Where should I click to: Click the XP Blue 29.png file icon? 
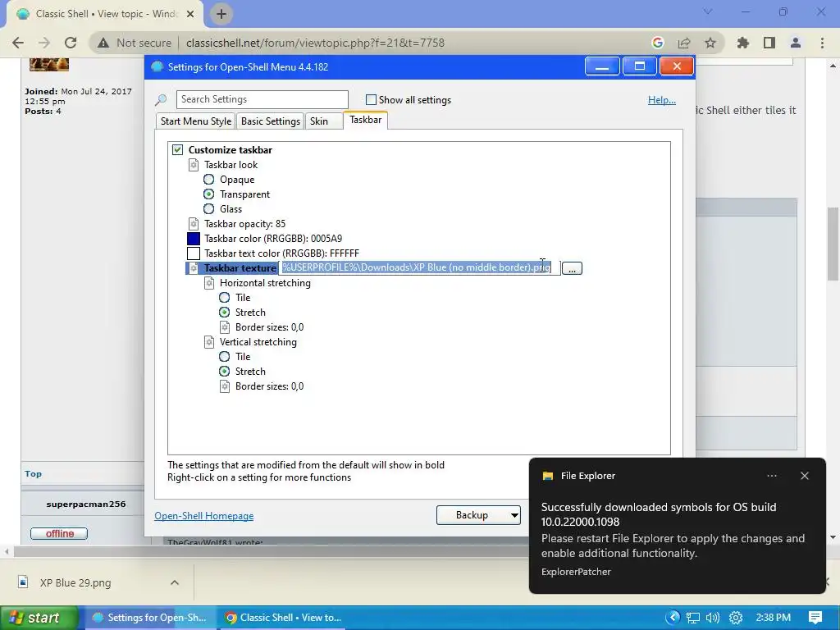click(23, 582)
